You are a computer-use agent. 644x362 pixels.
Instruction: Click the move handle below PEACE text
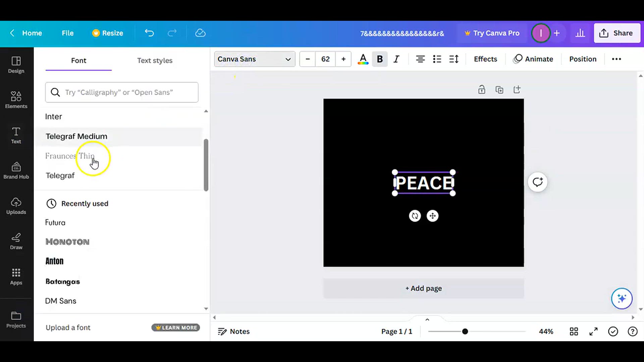432,216
